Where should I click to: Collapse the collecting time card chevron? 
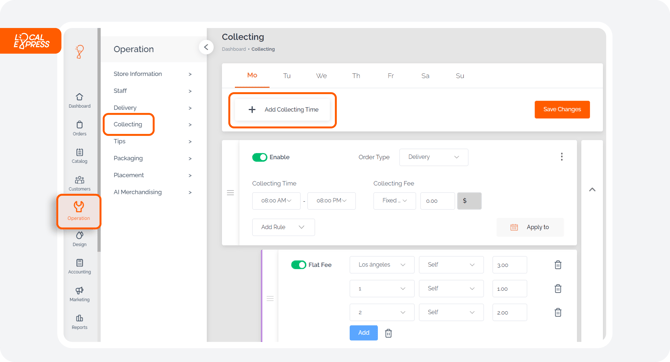592,190
